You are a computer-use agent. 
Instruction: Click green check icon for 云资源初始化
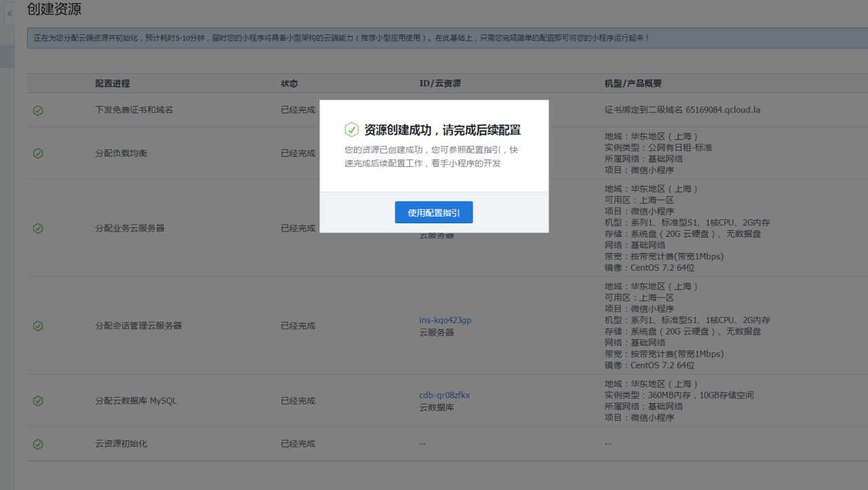point(38,444)
